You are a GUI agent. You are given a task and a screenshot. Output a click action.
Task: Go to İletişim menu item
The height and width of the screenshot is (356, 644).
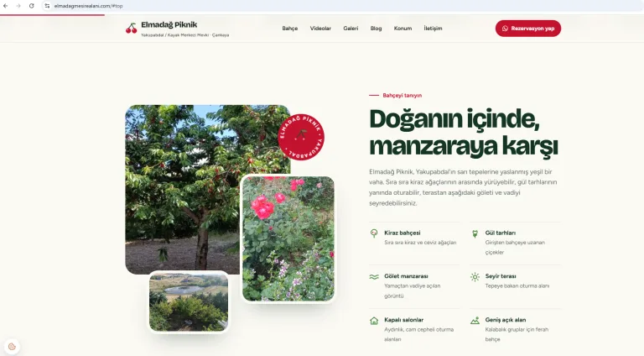click(x=433, y=29)
